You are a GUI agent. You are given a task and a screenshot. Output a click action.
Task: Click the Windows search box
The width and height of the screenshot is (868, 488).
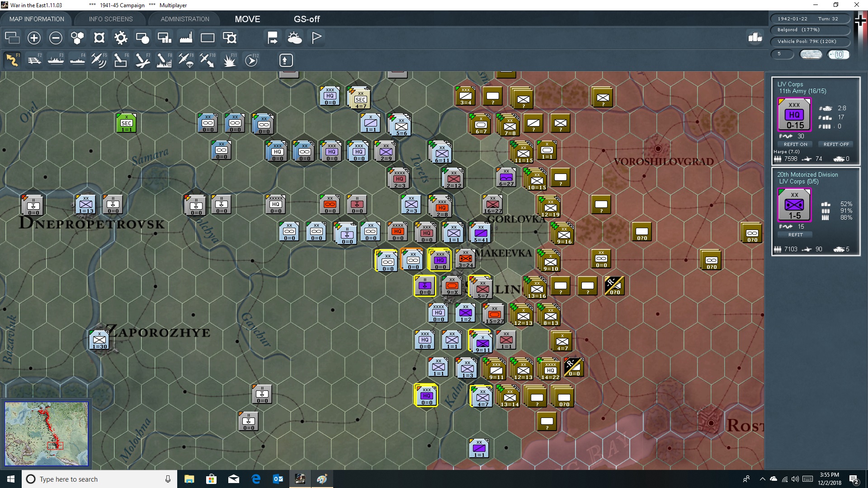coord(99,479)
